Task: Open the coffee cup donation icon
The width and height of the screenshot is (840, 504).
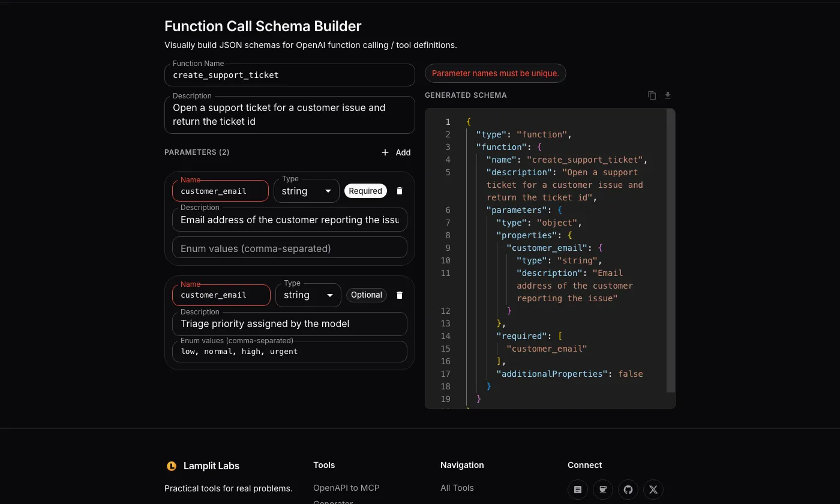Action: tap(603, 490)
